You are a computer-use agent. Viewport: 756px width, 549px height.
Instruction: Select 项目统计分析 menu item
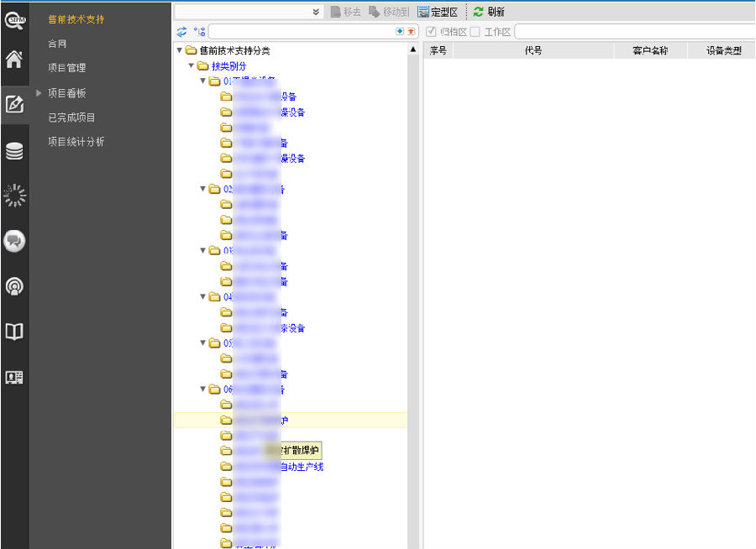(76, 142)
